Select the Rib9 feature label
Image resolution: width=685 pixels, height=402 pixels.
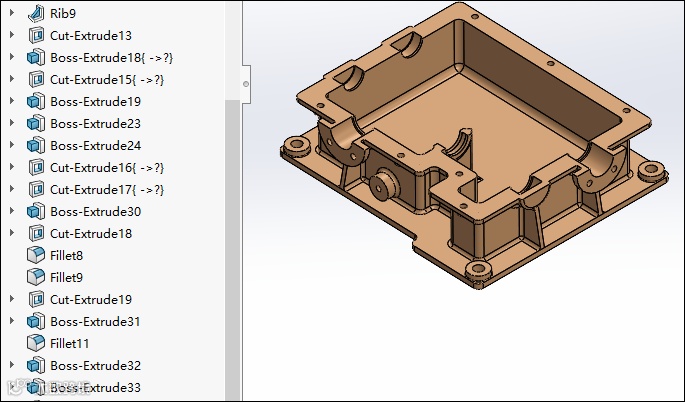tap(63, 14)
